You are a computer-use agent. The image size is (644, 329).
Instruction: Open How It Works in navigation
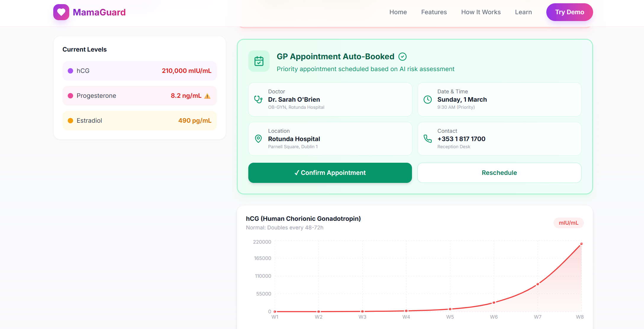(481, 12)
